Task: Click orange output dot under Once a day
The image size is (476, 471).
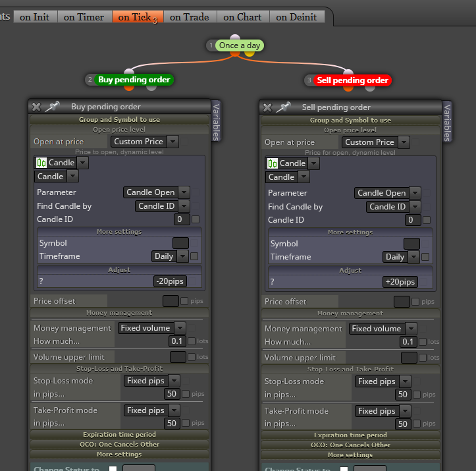Action: pos(234,54)
